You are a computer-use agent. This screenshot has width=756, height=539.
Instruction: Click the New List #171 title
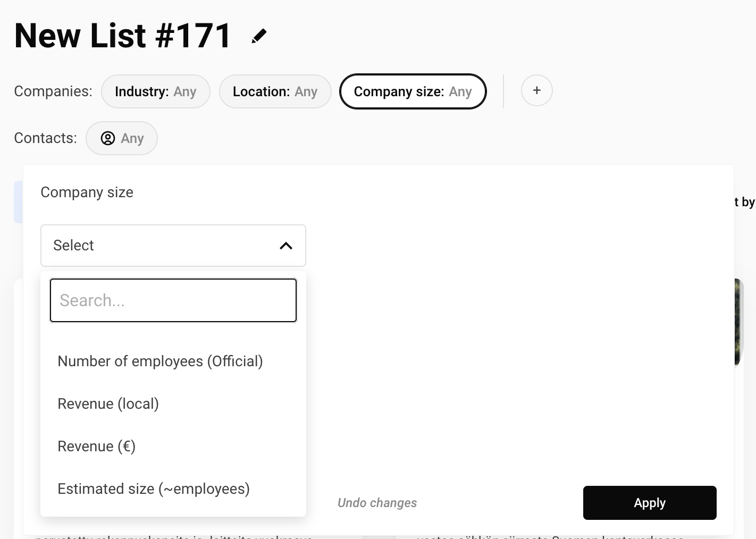[x=123, y=36]
